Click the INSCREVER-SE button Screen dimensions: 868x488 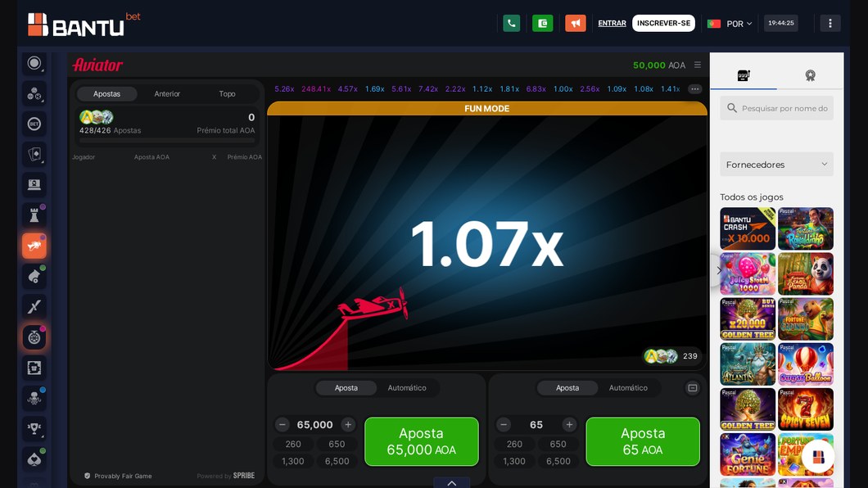click(664, 23)
